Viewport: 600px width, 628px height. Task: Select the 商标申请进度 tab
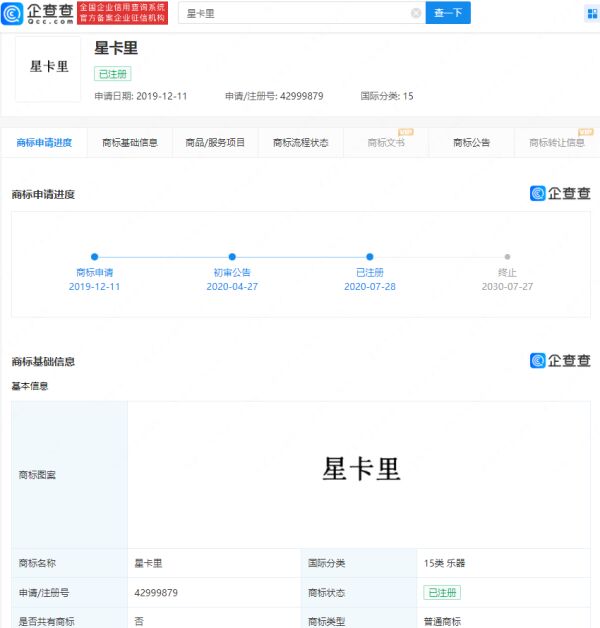44,143
